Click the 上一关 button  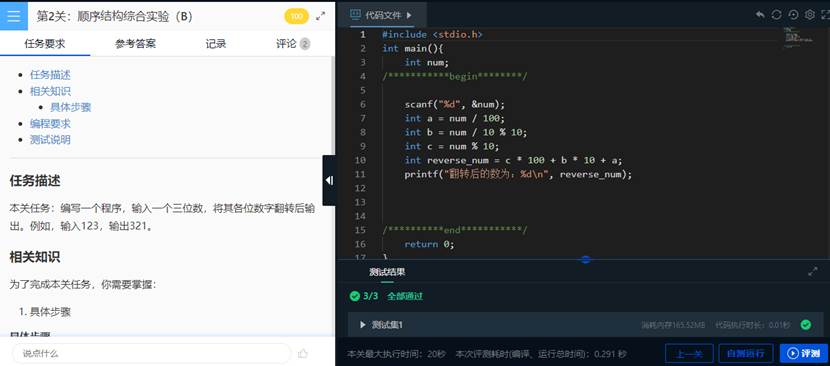pyautogui.click(x=689, y=353)
